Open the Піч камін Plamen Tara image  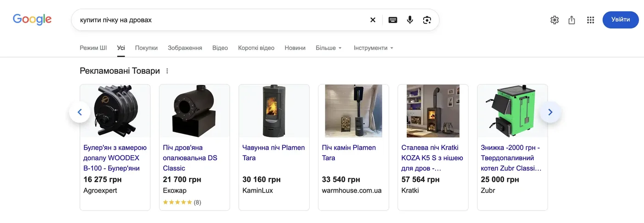coord(354,111)
